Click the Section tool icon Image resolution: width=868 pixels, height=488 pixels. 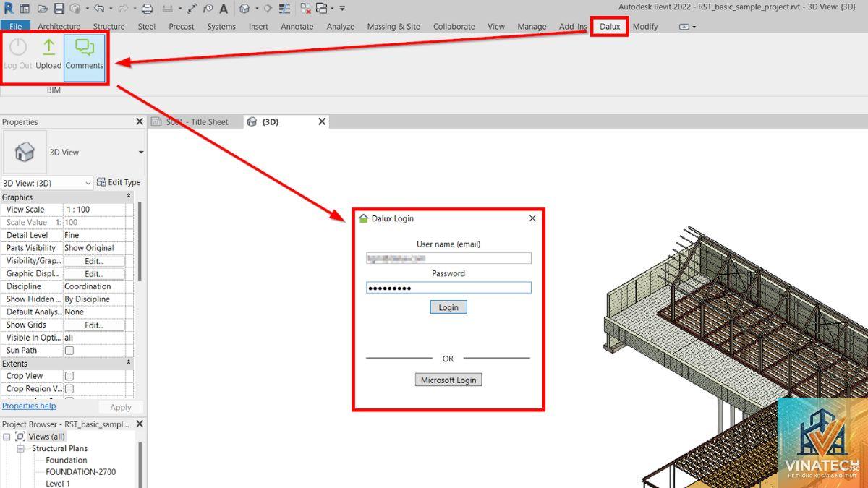tap(268, 9)
